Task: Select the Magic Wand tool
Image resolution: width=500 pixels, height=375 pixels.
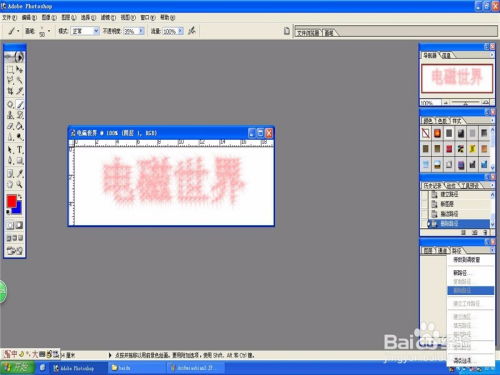Action: pyautogui.click(x=19, y=80)
